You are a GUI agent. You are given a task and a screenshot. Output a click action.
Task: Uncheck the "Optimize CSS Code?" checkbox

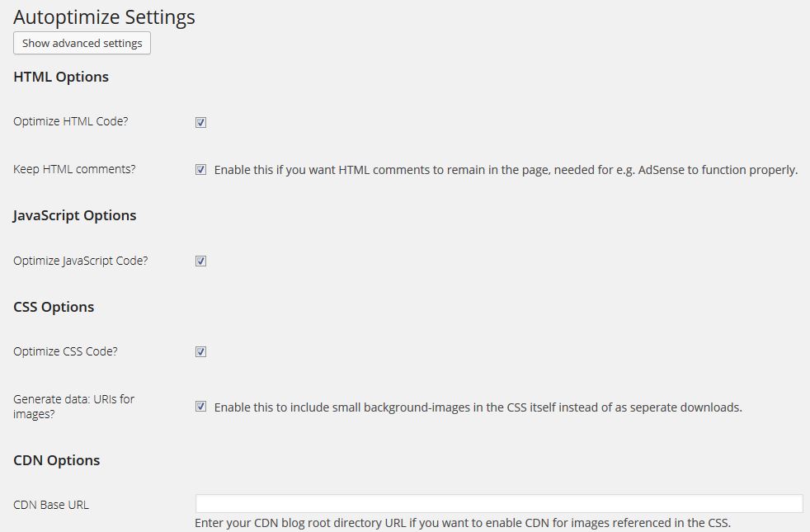click(200, 351)
